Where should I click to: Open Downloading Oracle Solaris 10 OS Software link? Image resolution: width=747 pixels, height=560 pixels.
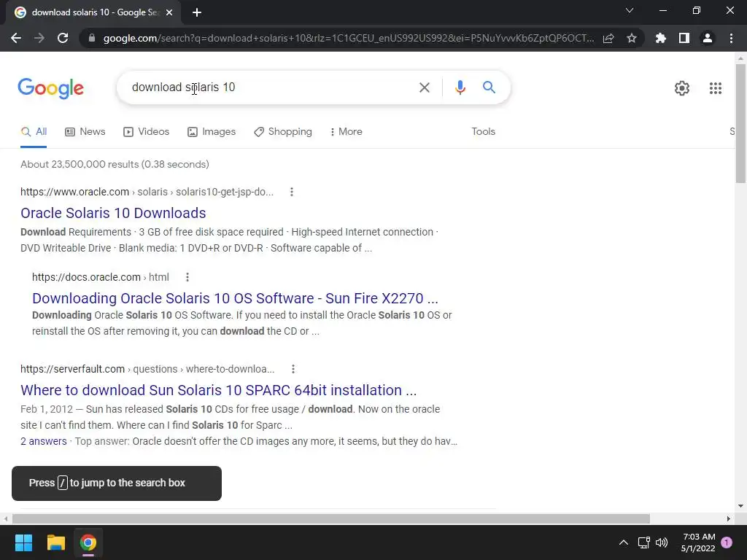click(x=235, y=298)
